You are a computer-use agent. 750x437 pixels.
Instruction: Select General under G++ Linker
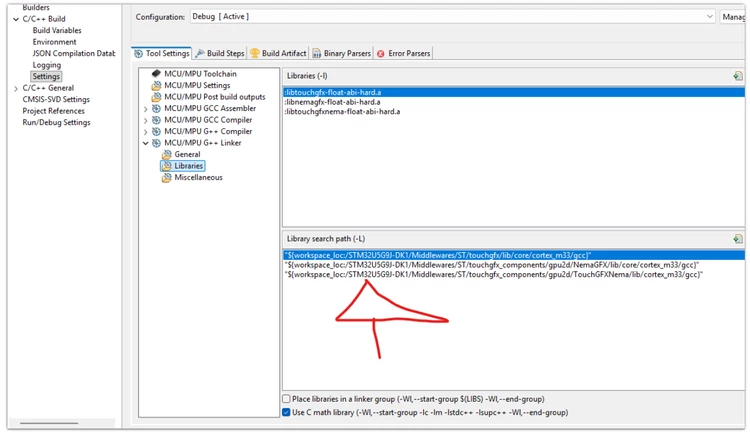187,154
